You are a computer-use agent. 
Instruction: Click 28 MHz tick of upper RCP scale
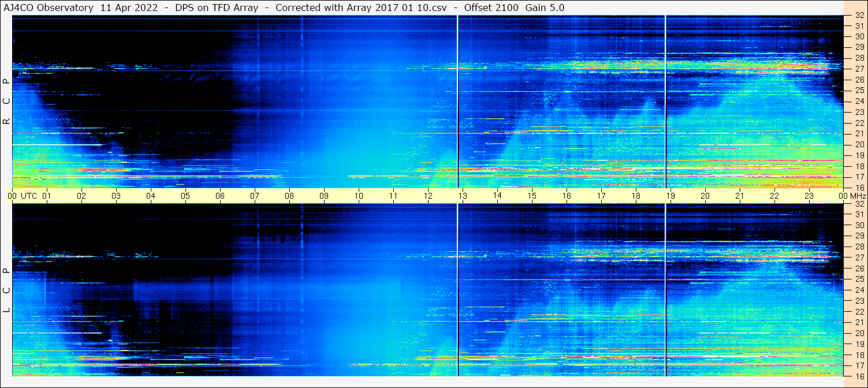(x=859, y=58)
